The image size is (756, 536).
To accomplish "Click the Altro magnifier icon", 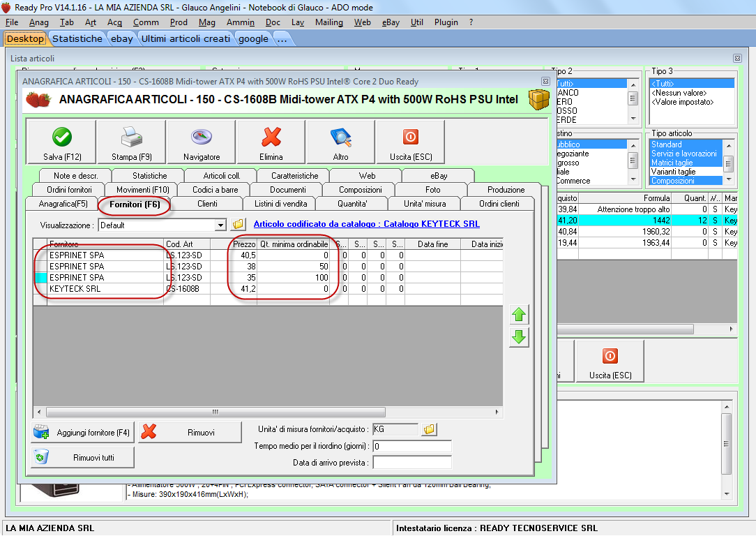I will click(340, 137).
